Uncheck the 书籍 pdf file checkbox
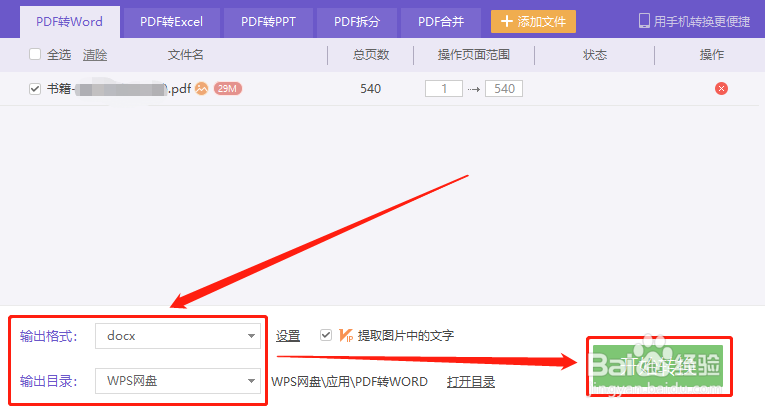765x416 pixels. 35,89
